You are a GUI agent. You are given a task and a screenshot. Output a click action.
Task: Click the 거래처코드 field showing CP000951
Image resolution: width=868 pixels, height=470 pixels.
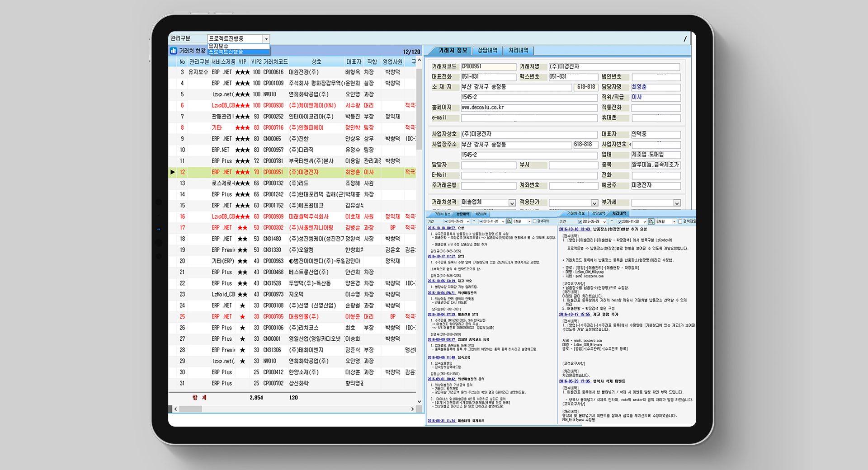click(x=488, y=66)
